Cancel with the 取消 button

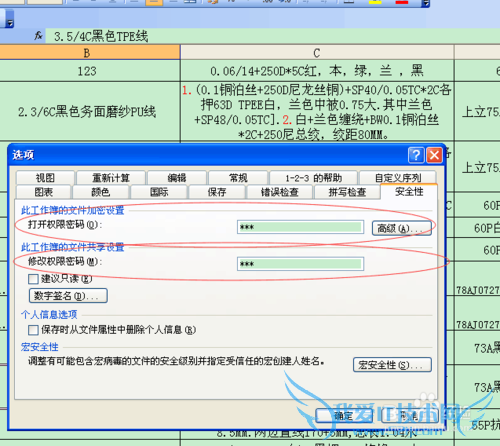(x=409, y=416)
